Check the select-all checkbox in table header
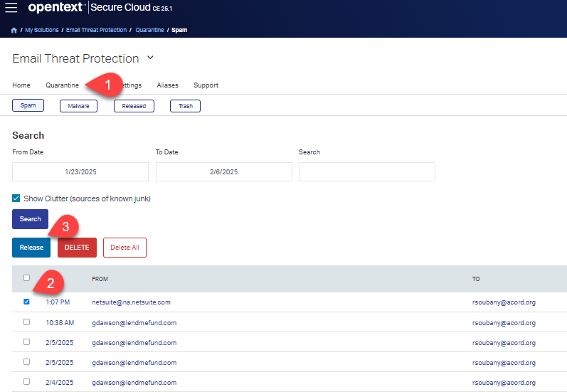Screen dimensions: 567x392 point(27,278)
